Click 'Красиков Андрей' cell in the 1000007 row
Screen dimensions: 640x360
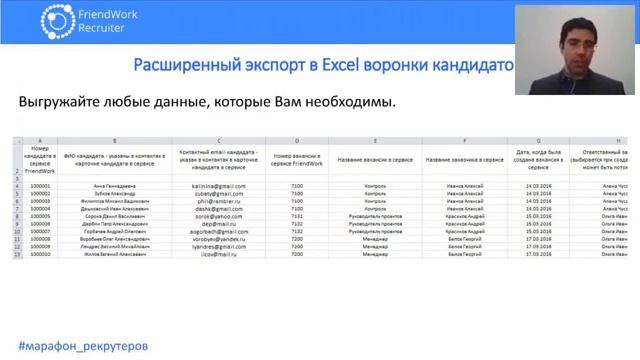coord(464,231)
